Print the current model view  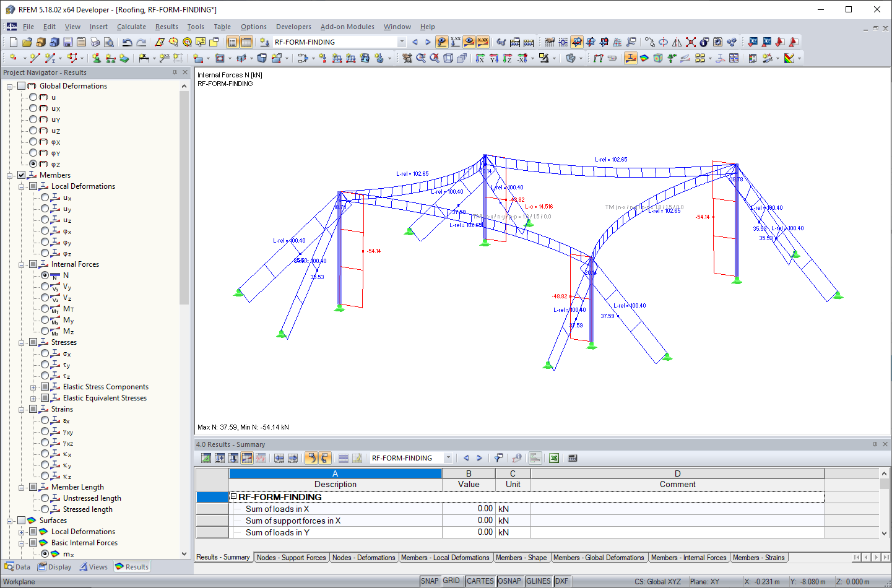[x=95, y=41]
